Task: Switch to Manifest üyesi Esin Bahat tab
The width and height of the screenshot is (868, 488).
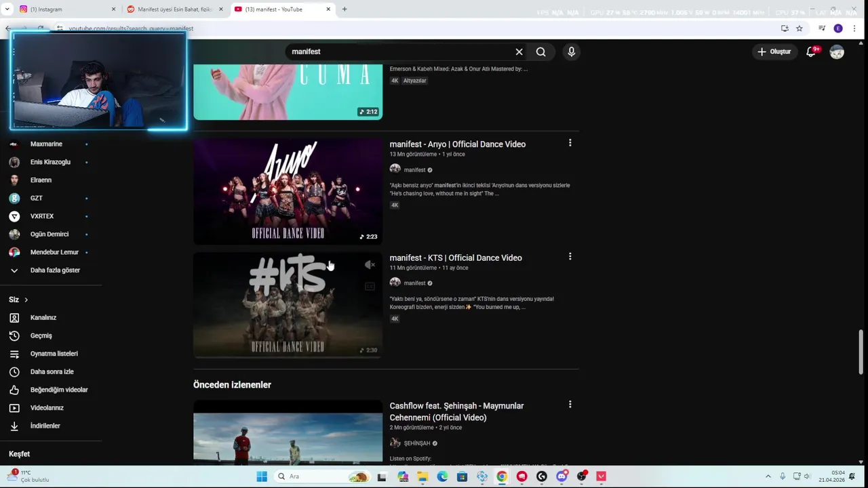Action: click(x=174, y=9)
